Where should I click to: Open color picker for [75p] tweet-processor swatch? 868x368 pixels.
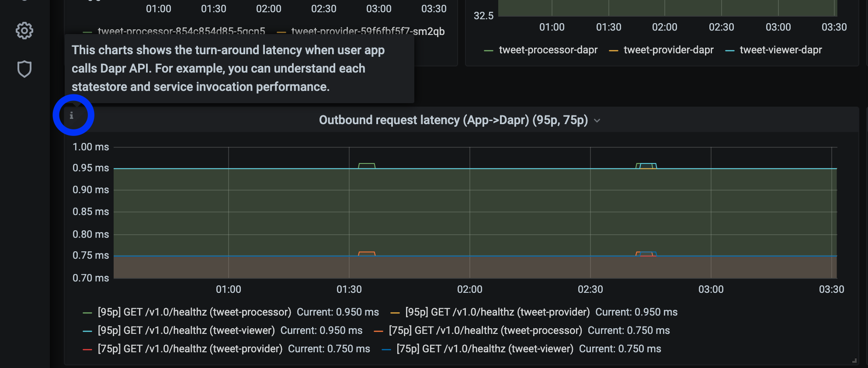coord(378,331)
